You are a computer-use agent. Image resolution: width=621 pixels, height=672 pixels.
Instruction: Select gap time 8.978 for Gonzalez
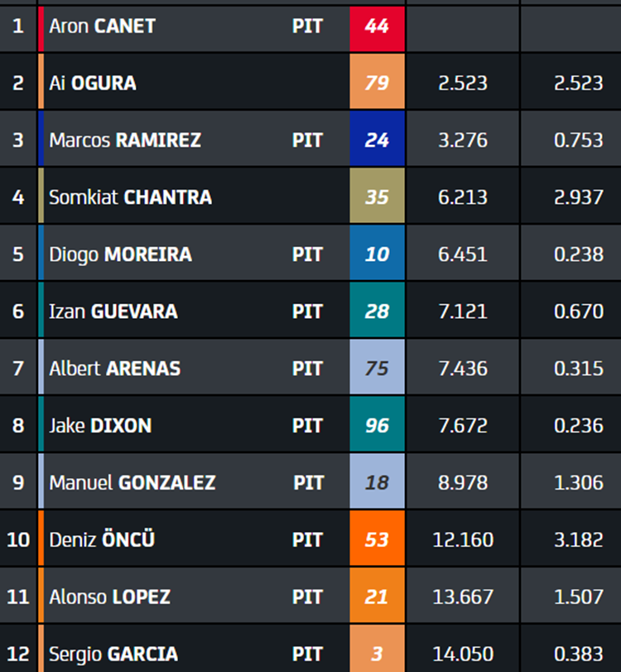(x=463, y=482)
